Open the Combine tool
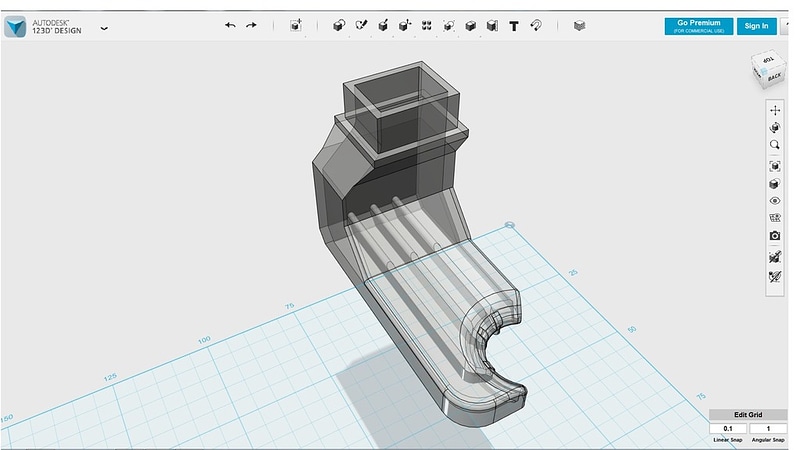Viewport: 800px width, 450px height. tap(470, 26)
